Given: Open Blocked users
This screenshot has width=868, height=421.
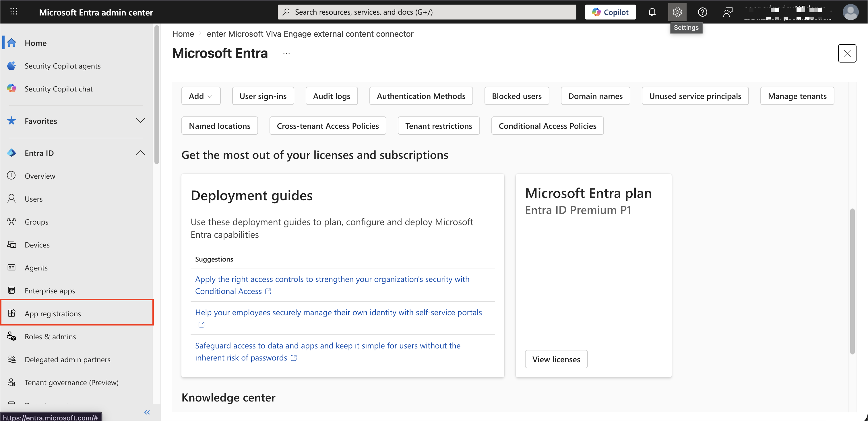Looking at the screenshot, I should tap(517, 96).
